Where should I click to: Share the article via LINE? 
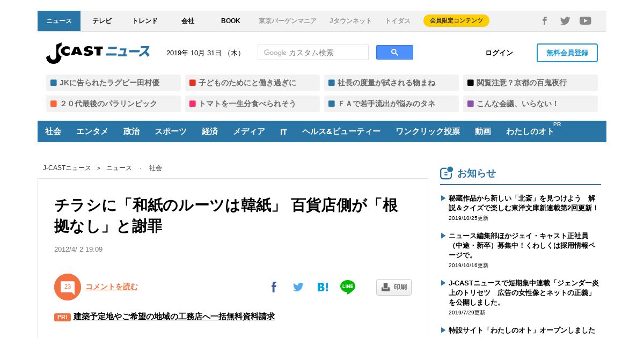(348, 287)
